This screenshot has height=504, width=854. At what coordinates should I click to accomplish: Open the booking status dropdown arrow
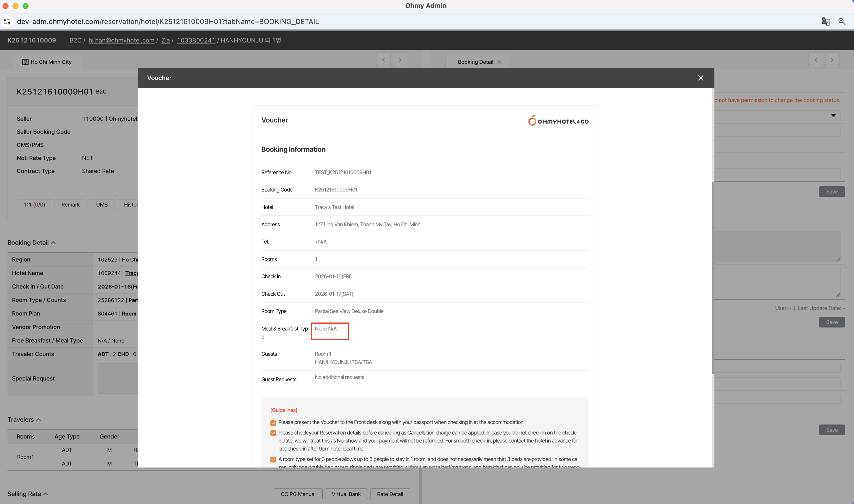[833, 115]
